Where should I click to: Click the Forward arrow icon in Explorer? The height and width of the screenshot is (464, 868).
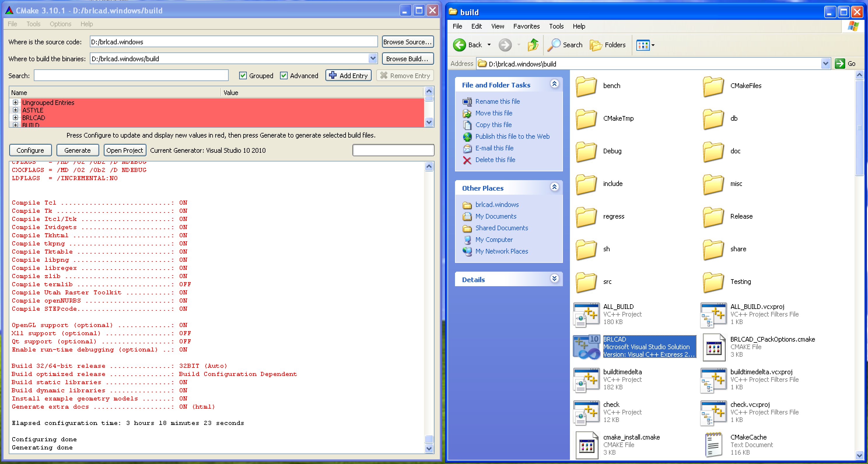click(x=505, y=45)
